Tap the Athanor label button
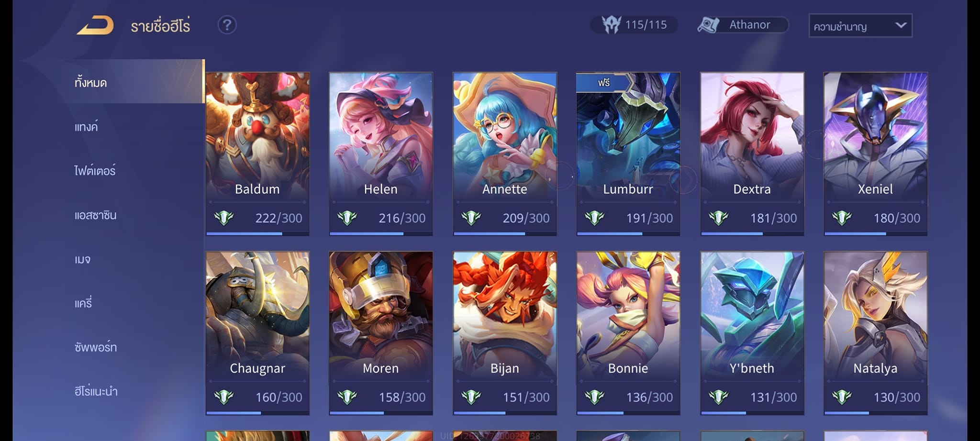This screenshot has width=980, height=441. [x=749, y=25]
